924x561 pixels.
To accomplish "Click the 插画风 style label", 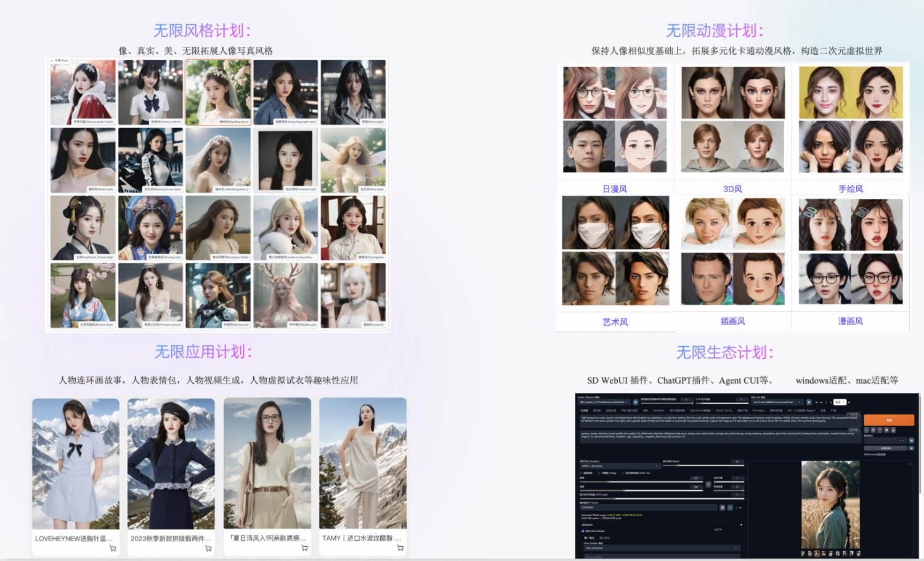I will pos(733,321).
